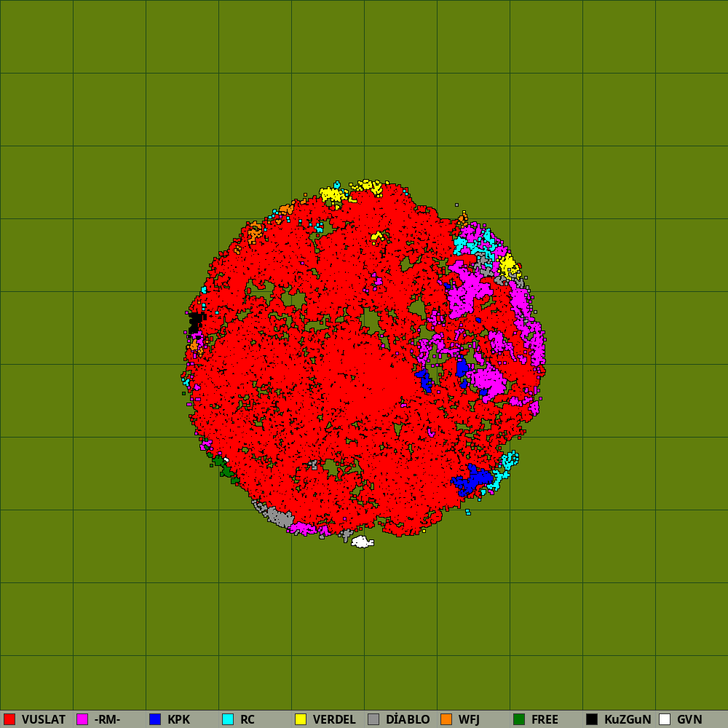Select the RC legend label
The width and height of the screenshot is (728, 728).
point(248,720)
